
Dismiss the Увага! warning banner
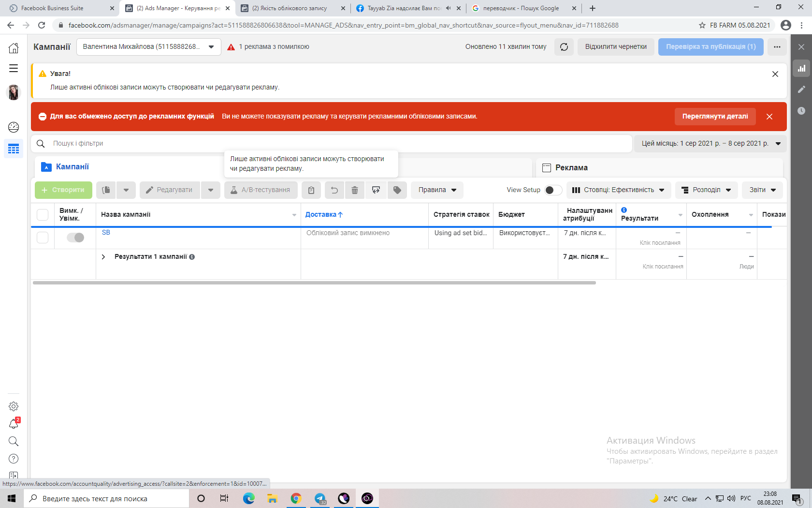click(775, 74)
